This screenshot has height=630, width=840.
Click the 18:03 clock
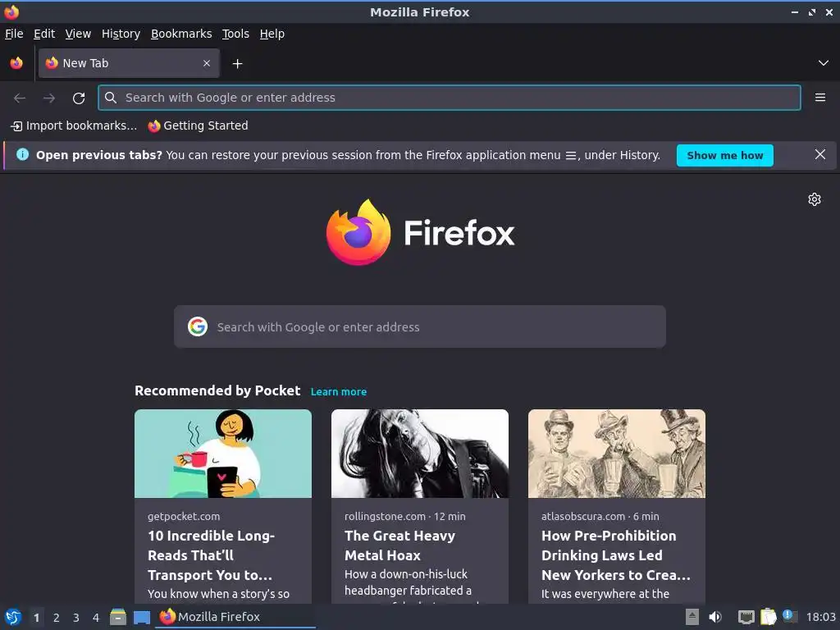point(820,617)
